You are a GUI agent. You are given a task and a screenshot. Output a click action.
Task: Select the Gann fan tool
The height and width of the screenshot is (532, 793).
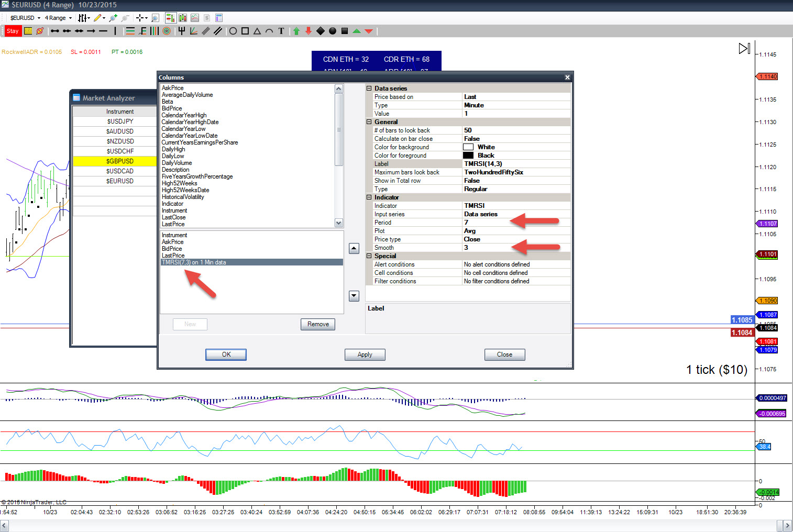(x=194, y=31)
